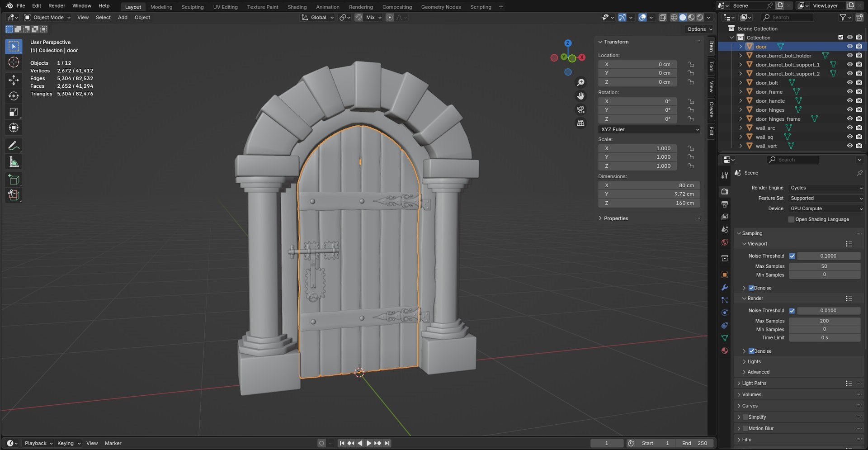Toggle the Simplify checkbox
868x450 pixels.
(745, 417)
